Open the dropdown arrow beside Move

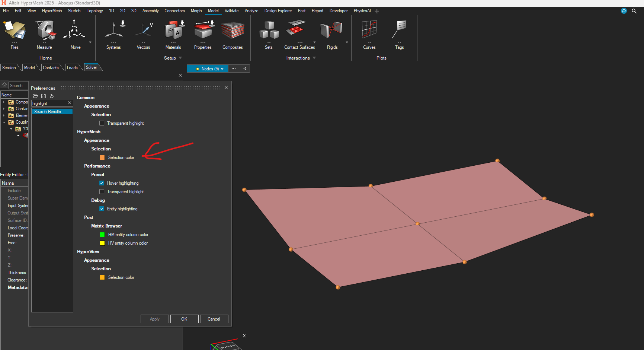pos(90,42)
